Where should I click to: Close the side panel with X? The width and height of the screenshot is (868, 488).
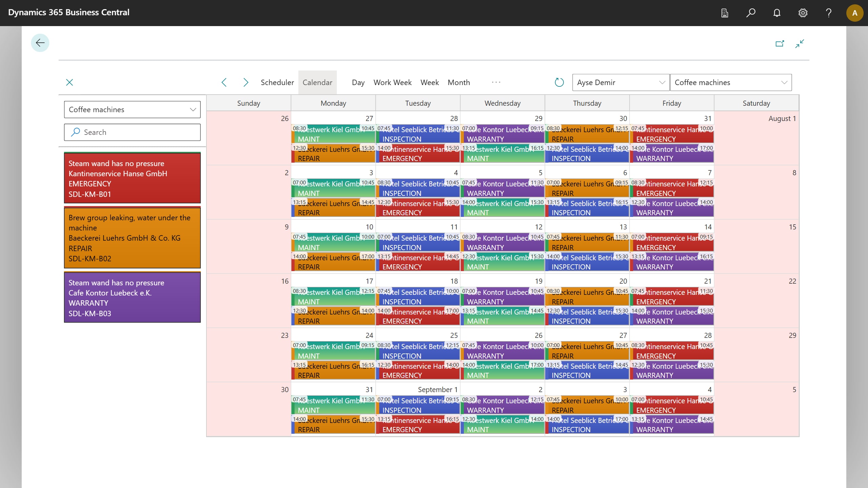(70, 82)
